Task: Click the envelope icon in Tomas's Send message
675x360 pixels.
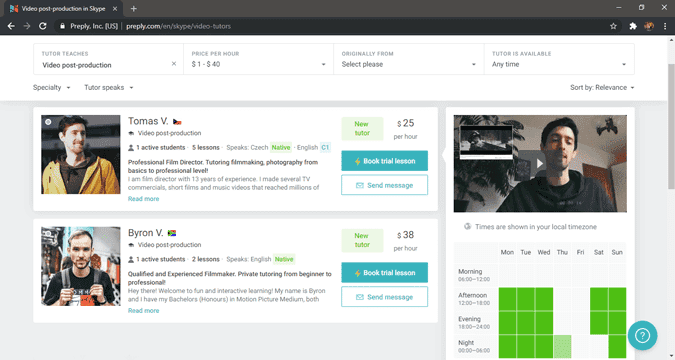Action: (x=359, y=186)
